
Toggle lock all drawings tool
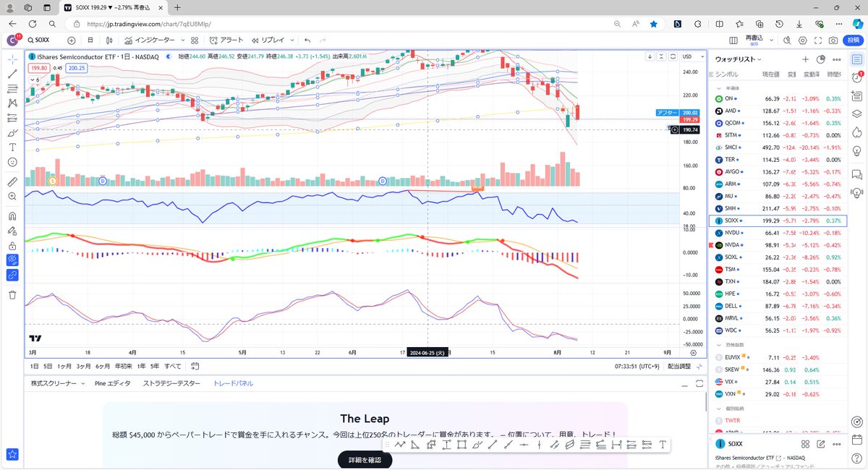tap(12, 245)
